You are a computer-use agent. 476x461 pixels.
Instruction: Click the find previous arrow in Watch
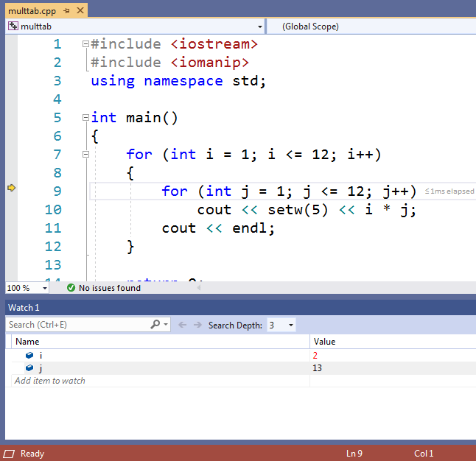[x=182, y=325]
